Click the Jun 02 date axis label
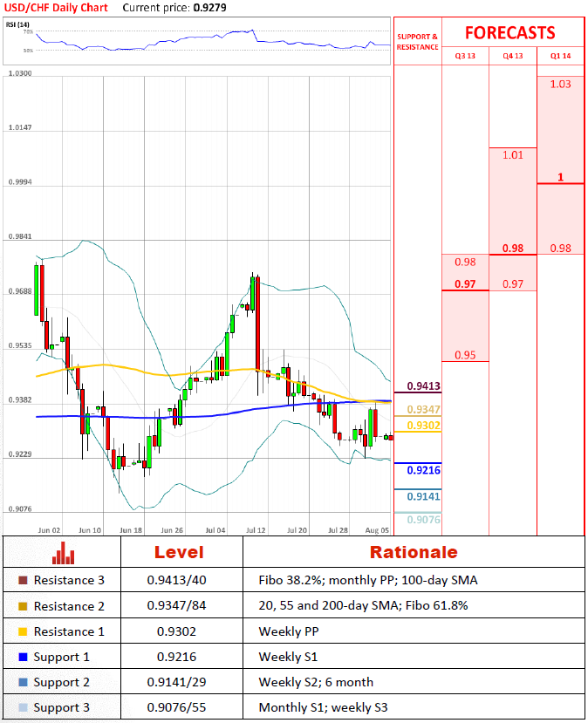This screenshot has width=588, height=723. click(x=49, y=530)
